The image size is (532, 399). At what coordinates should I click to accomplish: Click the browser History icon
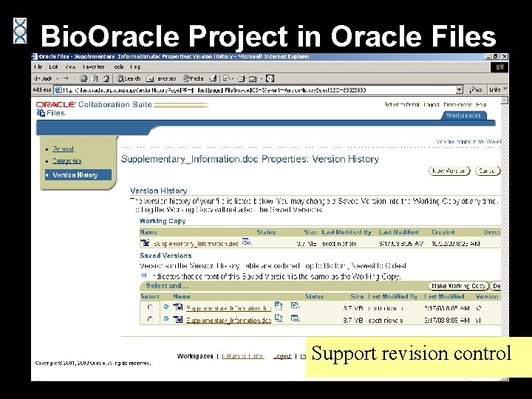[213, 79]
